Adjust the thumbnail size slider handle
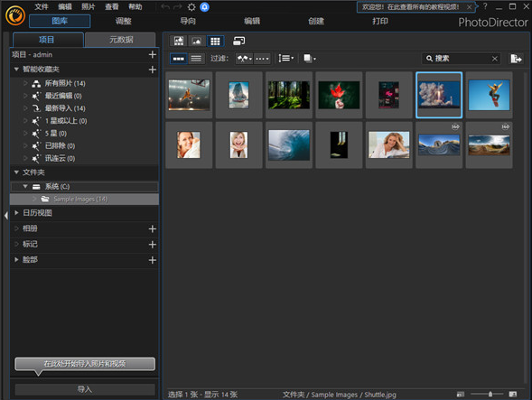 tap(490, 394)
